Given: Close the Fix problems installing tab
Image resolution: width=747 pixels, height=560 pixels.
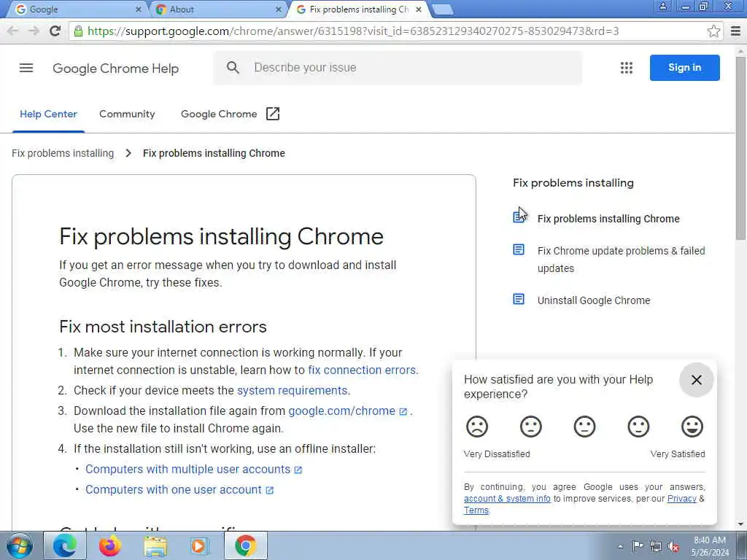Looking at the screenshot, I should [418, 9].
